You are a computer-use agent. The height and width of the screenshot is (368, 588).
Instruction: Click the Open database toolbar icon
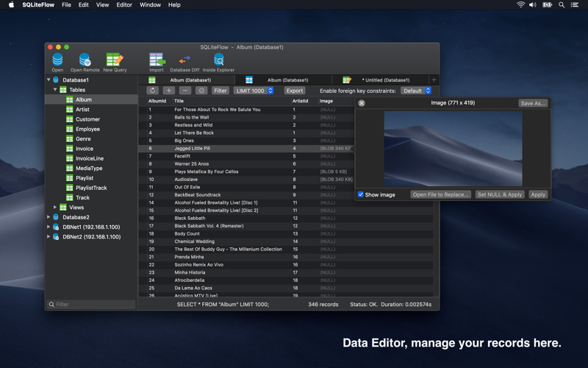point(57,63)
